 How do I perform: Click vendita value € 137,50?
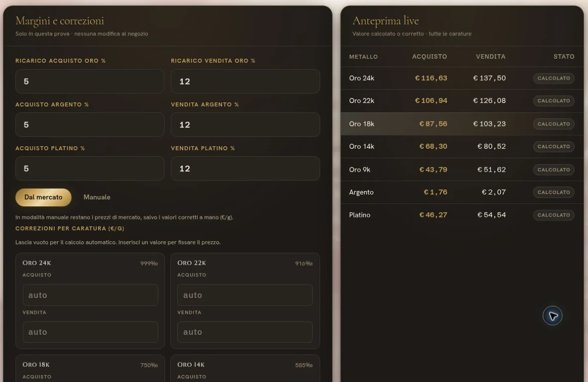click(489, 78)
